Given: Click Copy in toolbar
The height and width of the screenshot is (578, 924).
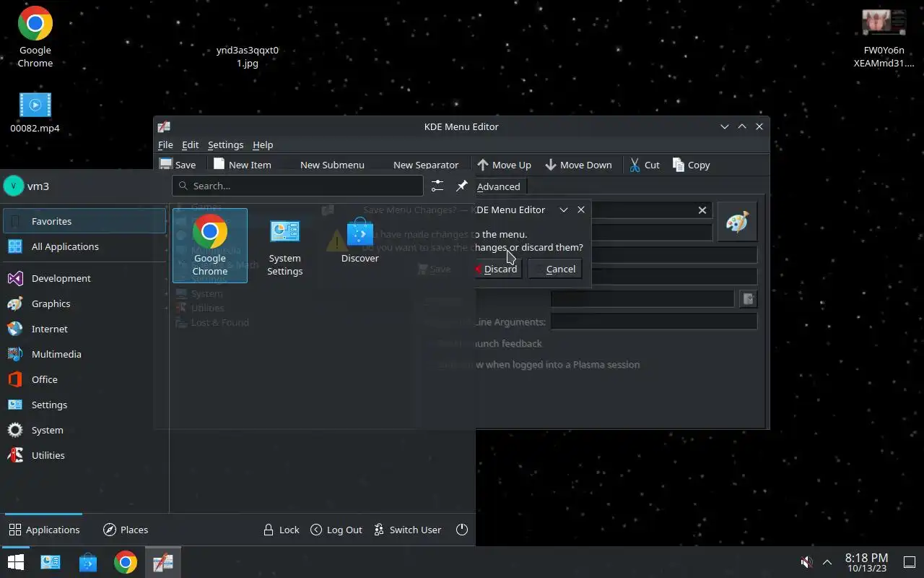Looking at the screenshot, I should [691, 165].
